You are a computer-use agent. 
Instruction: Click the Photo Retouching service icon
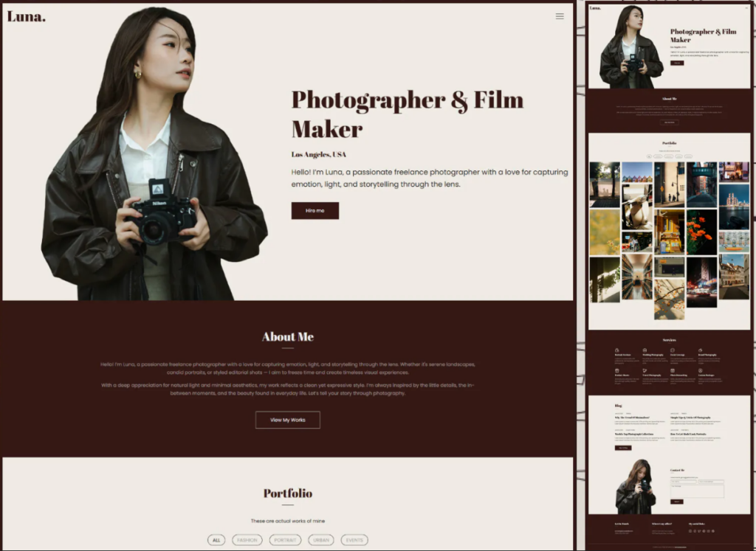pyautogui.click(x=673, y=370)
